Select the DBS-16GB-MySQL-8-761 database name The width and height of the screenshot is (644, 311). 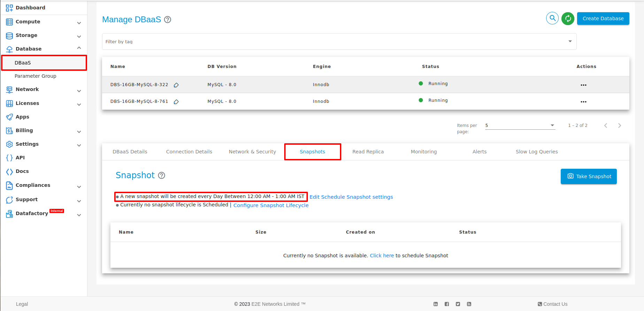(139, 101)
